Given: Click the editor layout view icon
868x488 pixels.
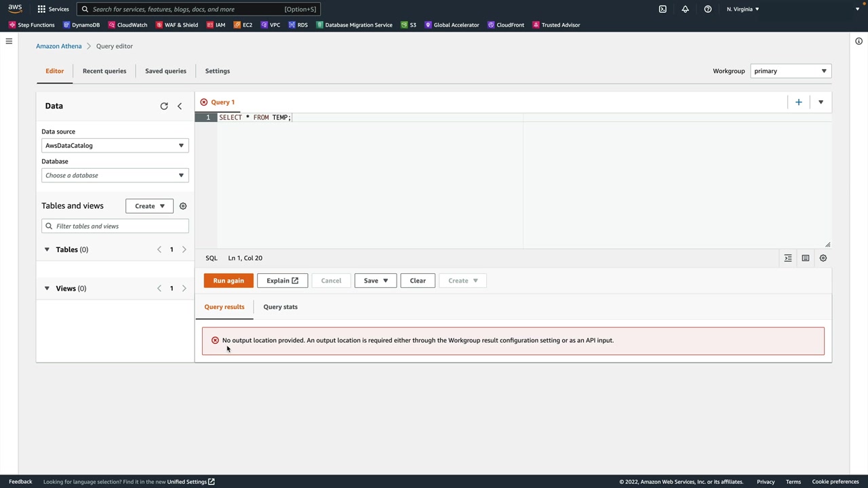Looking at the screenshot, I should tap(806, 258).
